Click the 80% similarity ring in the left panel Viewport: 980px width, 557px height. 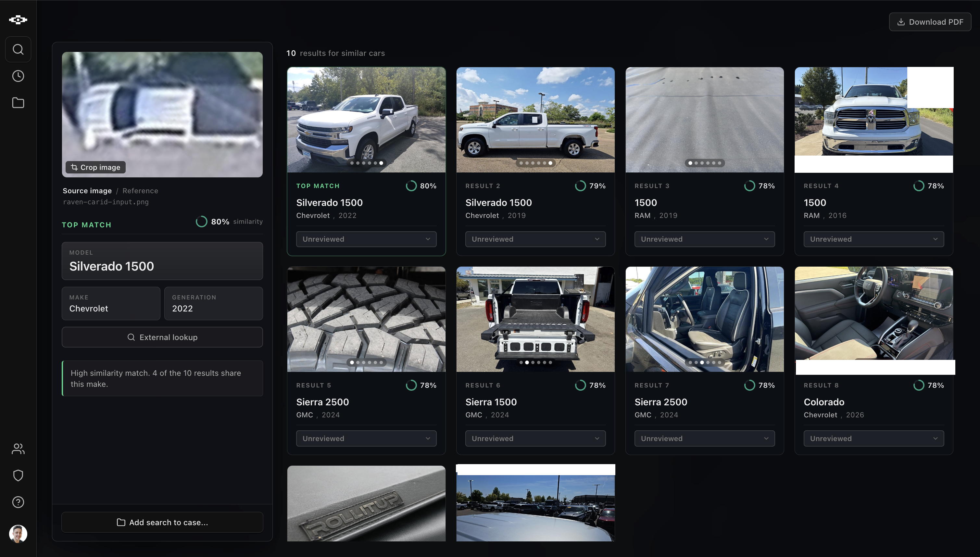pyautogui.click(x=202, y=222)
